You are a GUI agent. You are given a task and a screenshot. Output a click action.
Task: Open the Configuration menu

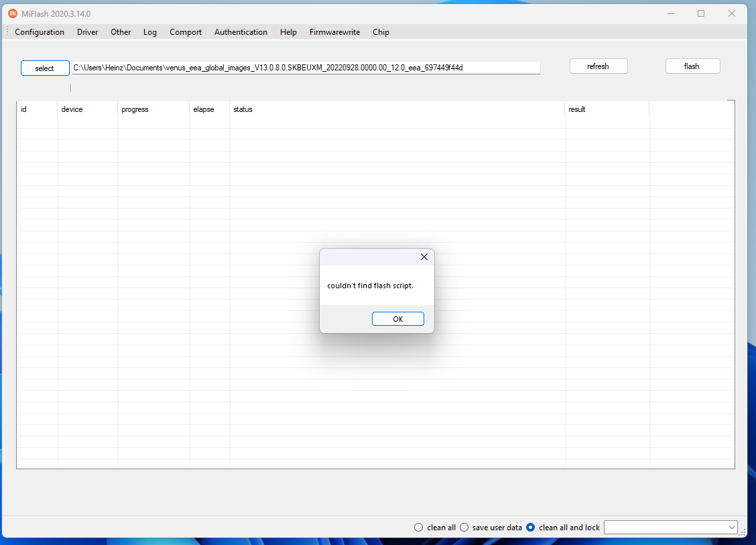point(40,32)
